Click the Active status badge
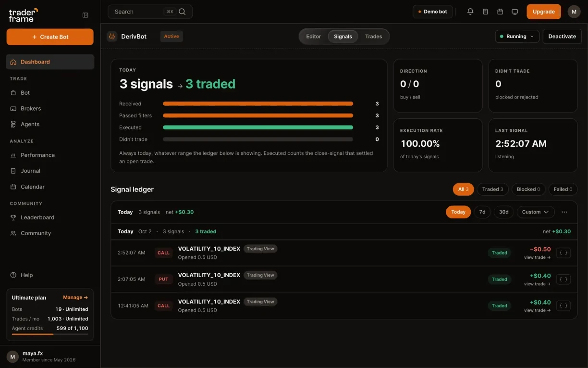The image size is (588, 368). tap(171, 37)
